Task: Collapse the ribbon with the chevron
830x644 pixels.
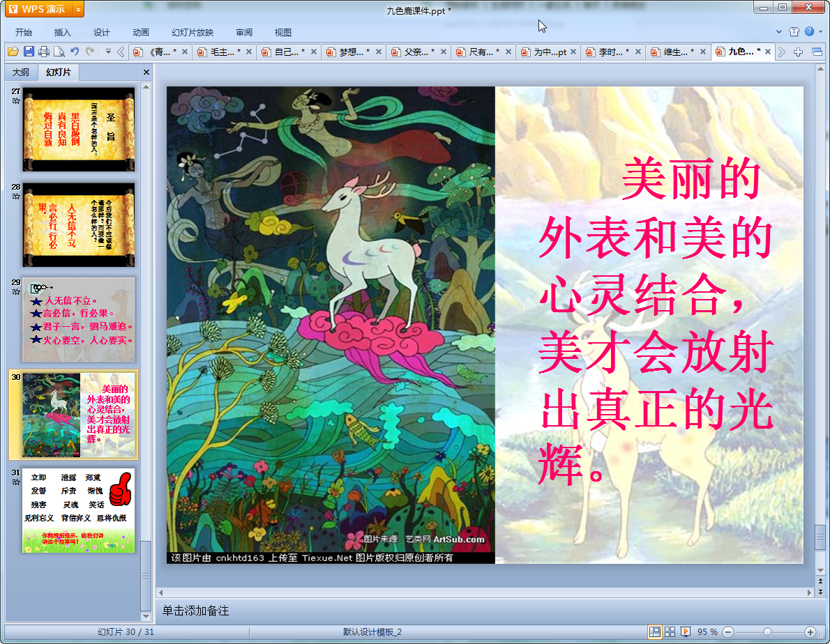Action: click(x=778, y=32)
